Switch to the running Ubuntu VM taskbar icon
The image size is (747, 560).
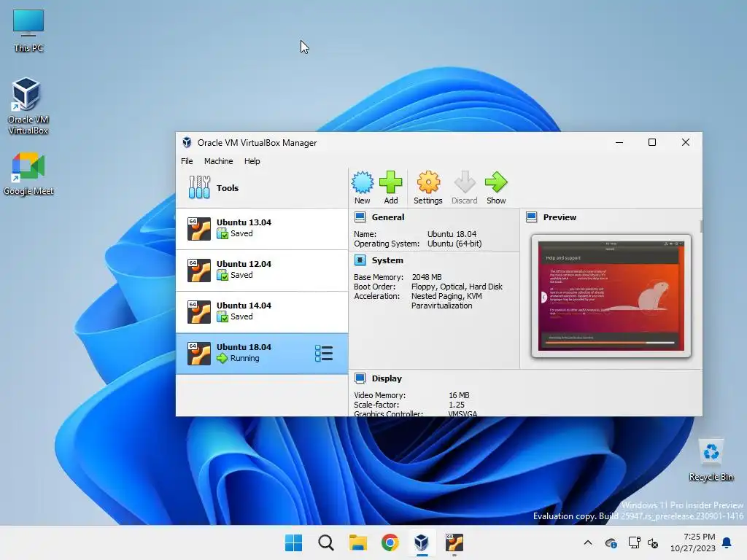click(454, 542)
